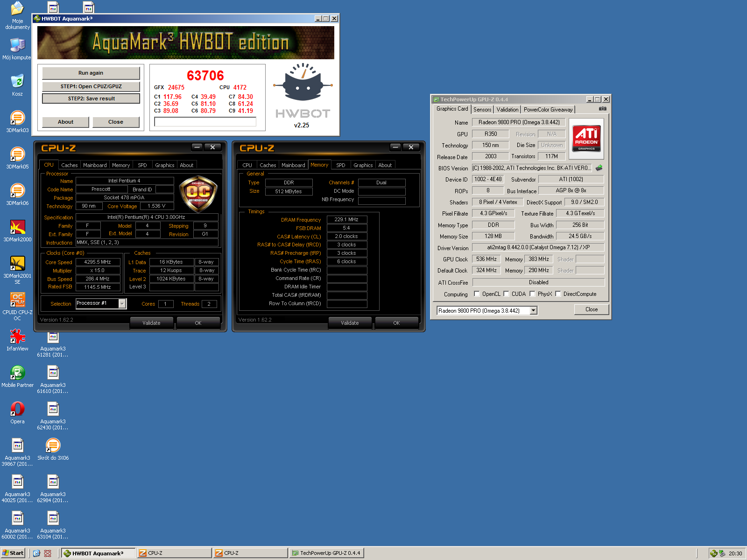Image resolution: width=747 pixels, height=560 pixels.
Task: Click GPU-Z screenshot camera icon
Action: (x=603, y=109)
